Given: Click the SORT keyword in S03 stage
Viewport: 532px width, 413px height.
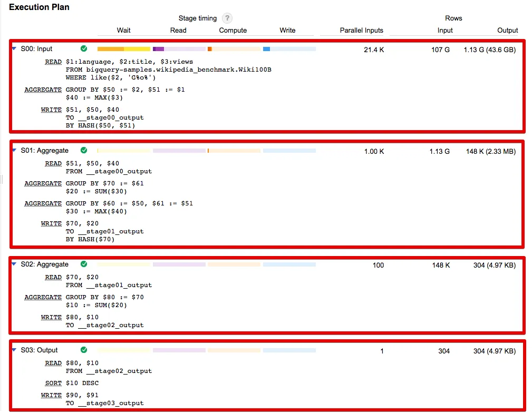Looking at the screenshot, I should tap(53, 383).
